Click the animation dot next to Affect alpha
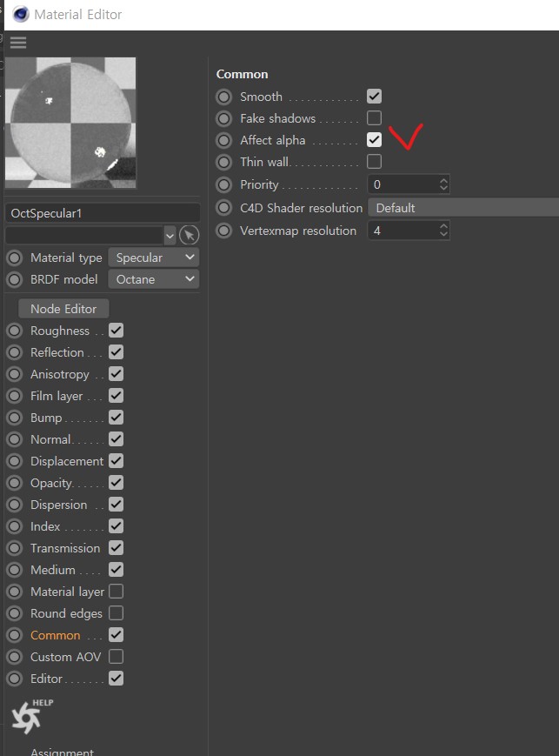Image resolution: width=559 pixels, height=756 pixels. [223, 140]
